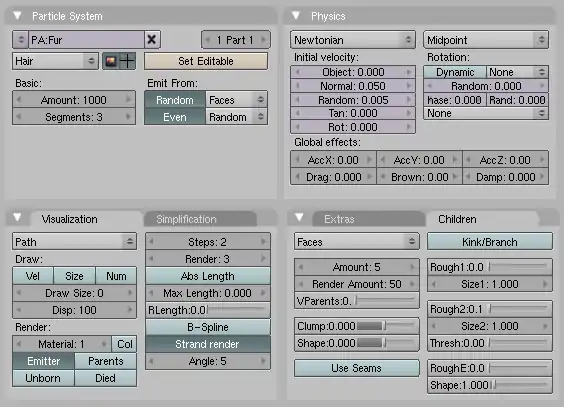The width and height of the screenshot is (564, 407).
Task: Open datablock browse arrows left of PA:Fur
Action: [21, 40]
